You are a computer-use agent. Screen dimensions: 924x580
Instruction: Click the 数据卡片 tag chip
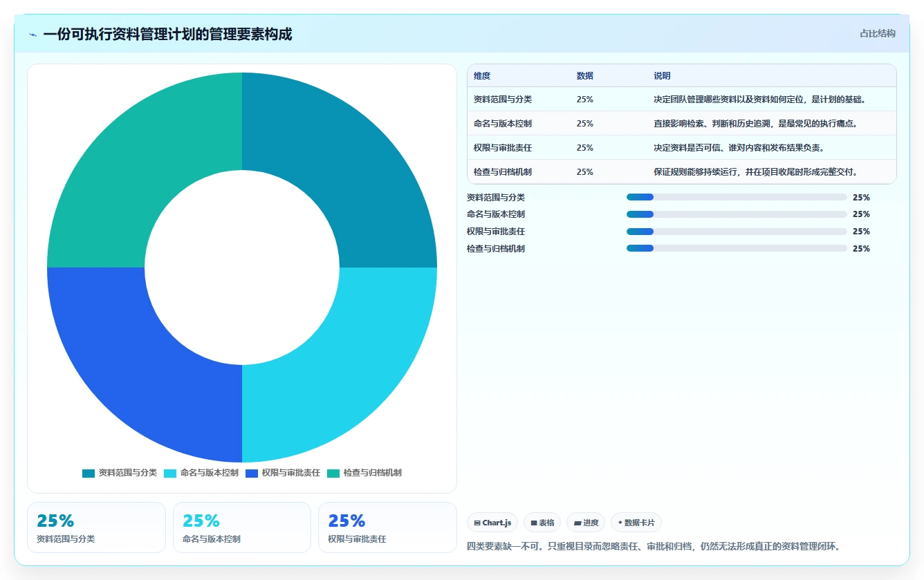point(636,523)
